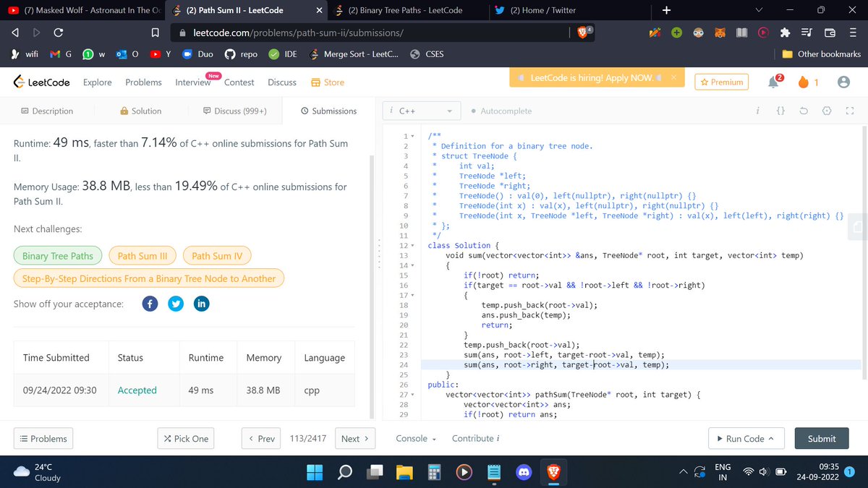The image size is (868, 488).
Task: Open Discord from the taskbar
Action: coord(524,472)
